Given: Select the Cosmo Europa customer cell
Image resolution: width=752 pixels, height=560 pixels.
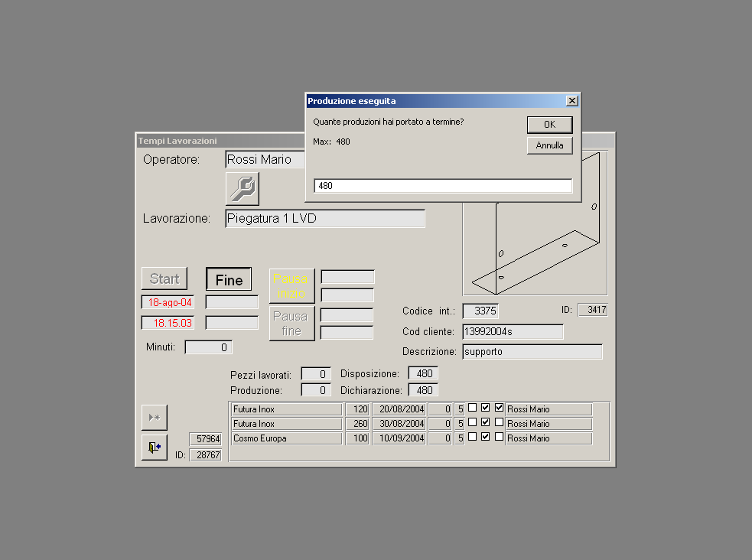Looking at the screenshot, I should pyautogui.click(x=287, y=438).
